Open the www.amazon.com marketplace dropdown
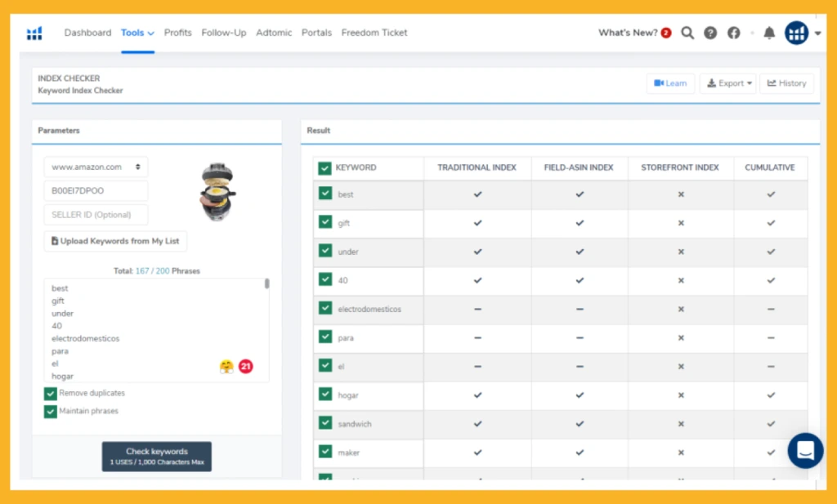 [x=96, y=167]
